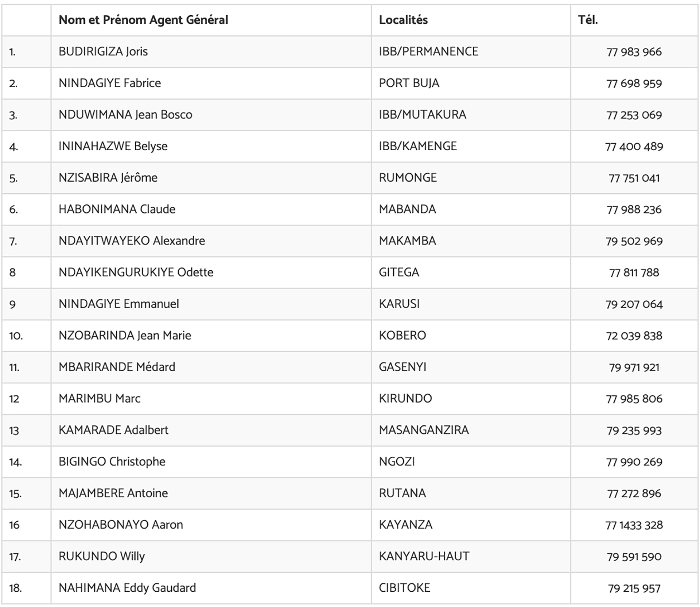Viewport: 700px width, 607px height.
Task: Click the 'Nom et Prénom Agent Général' column header
Action: tap(143, 20)
